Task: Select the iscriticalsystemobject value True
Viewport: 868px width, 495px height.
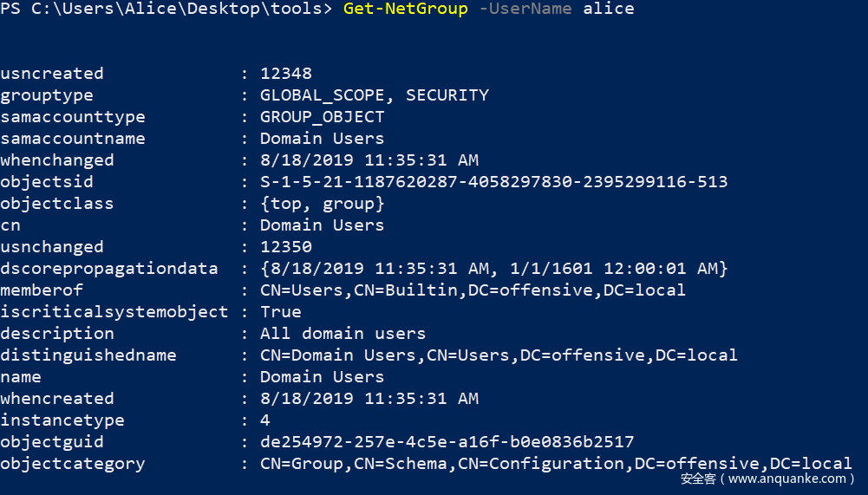Action: coord(281,312)
